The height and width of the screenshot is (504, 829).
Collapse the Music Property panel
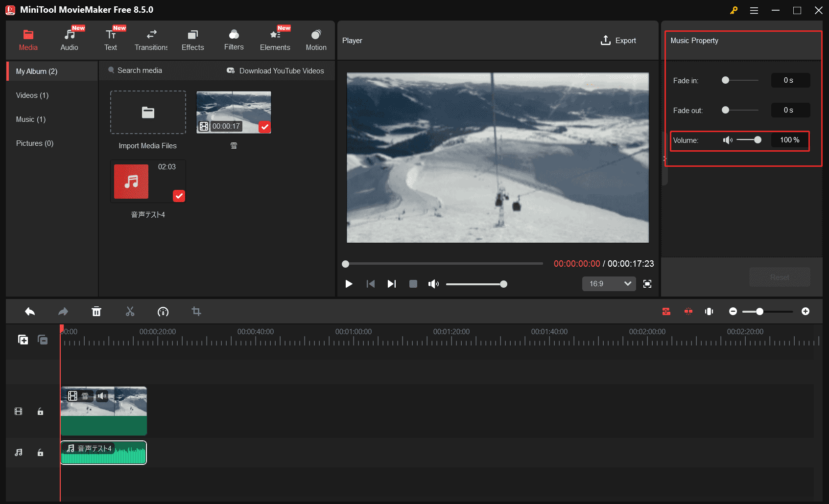pyautogui.click(x=664, y=158)
